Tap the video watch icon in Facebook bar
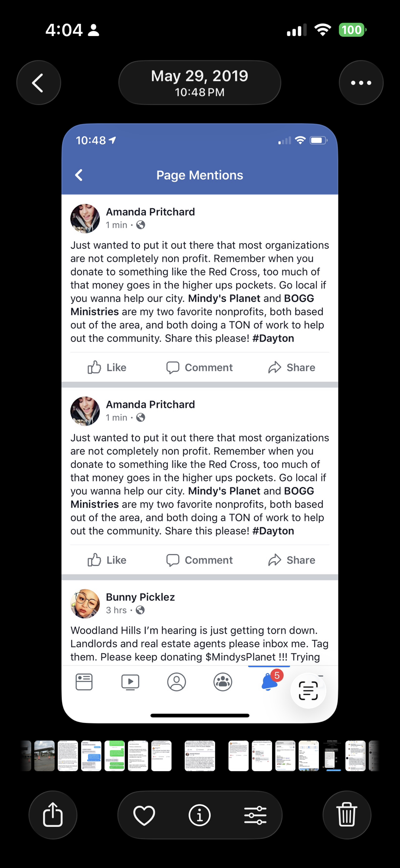The image size is (400, 868). 130,682
